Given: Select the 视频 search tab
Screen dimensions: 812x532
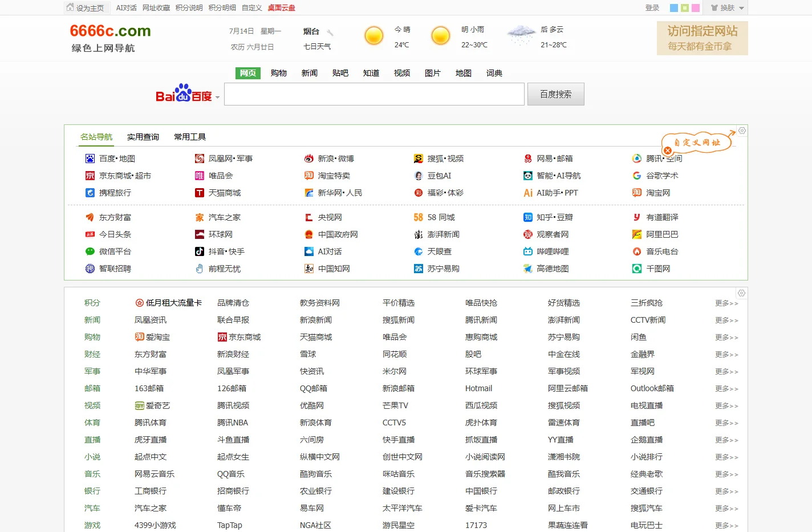Looking at the screenshot, I should click(402, 73).
